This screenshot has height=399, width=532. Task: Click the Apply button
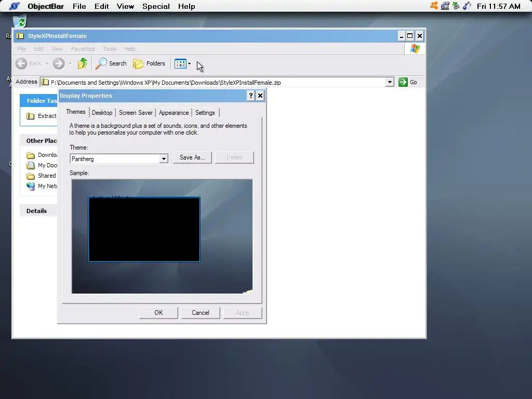[x=243, y=313]
